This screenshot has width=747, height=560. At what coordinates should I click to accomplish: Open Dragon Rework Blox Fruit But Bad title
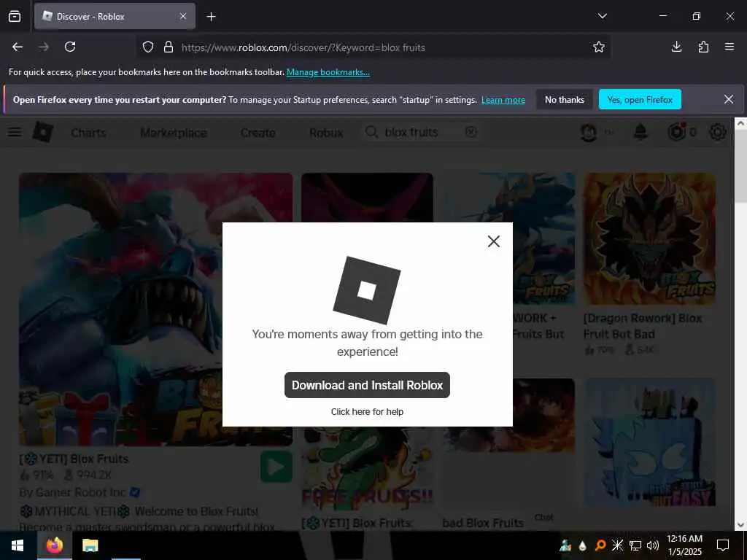[643, 326]
